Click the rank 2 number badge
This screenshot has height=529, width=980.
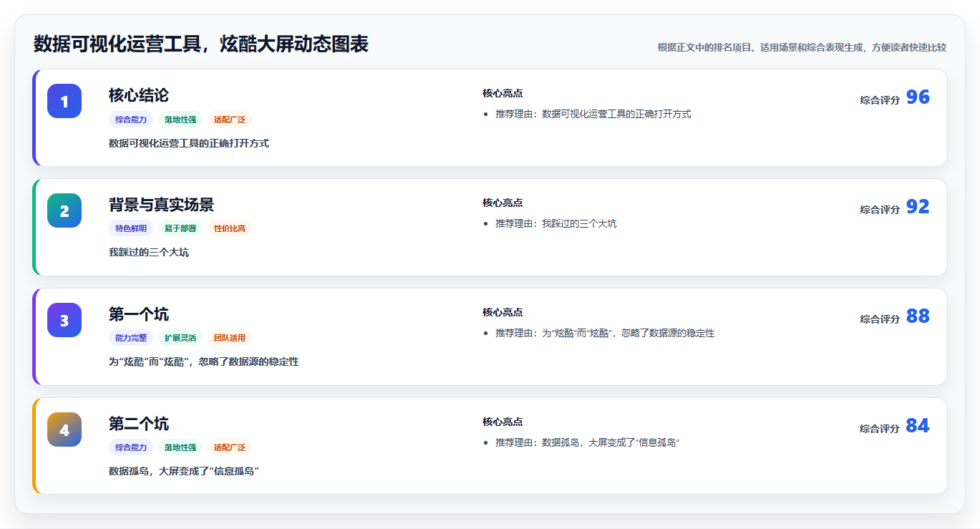click(x=64, y=210)
